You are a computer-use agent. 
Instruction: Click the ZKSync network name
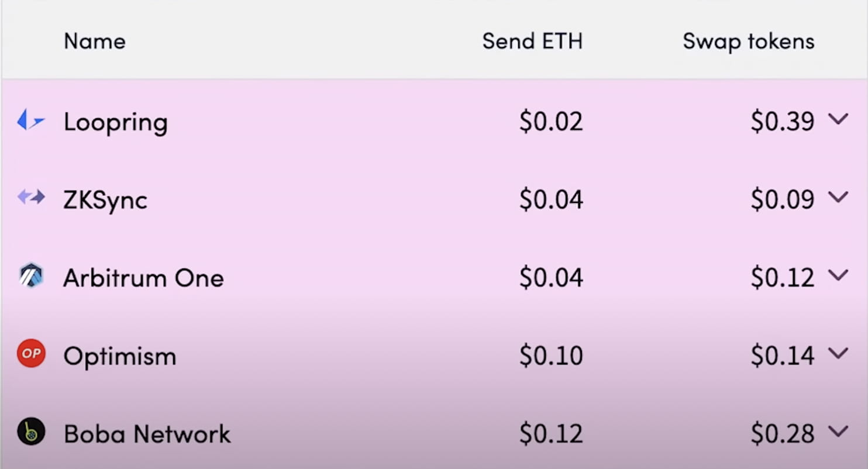click(x=105, y=199)
